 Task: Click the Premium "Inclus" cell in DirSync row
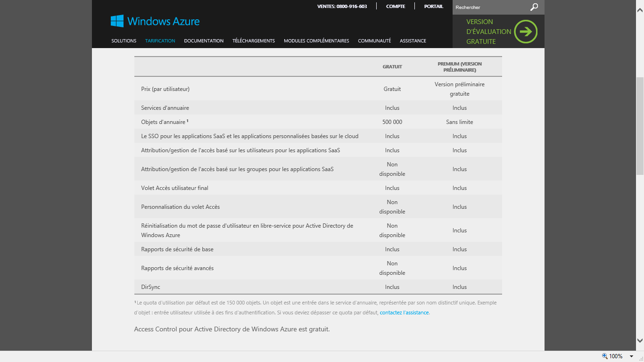click(460, 287)
